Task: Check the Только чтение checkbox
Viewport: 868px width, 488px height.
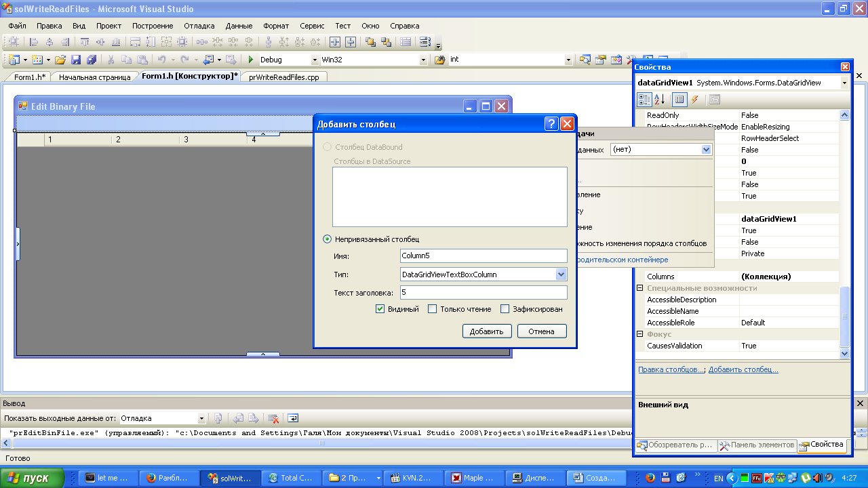Action: tap(433, 309)
